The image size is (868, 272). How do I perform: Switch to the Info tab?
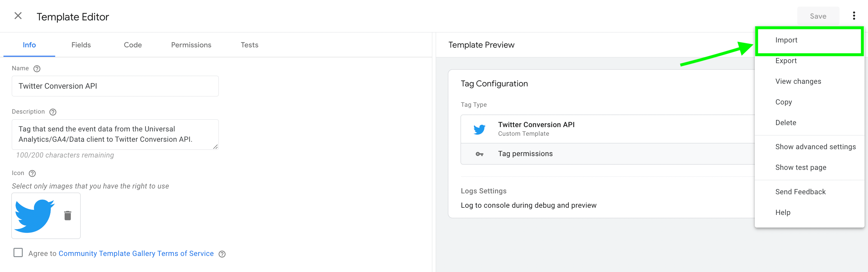click(29, 45)
